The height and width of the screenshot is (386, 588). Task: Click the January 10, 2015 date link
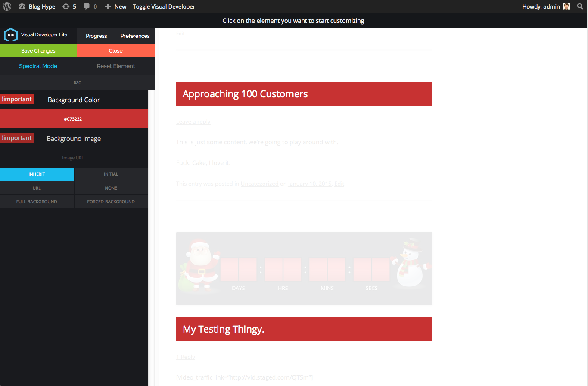310,184
